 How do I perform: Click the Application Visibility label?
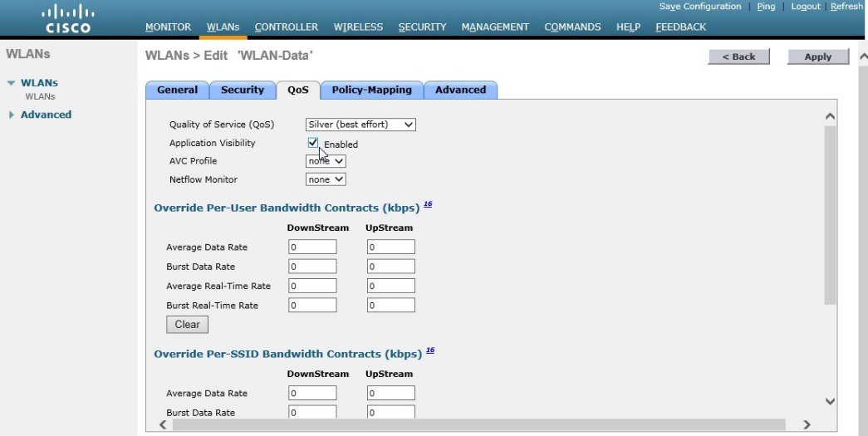coord(213,143)
